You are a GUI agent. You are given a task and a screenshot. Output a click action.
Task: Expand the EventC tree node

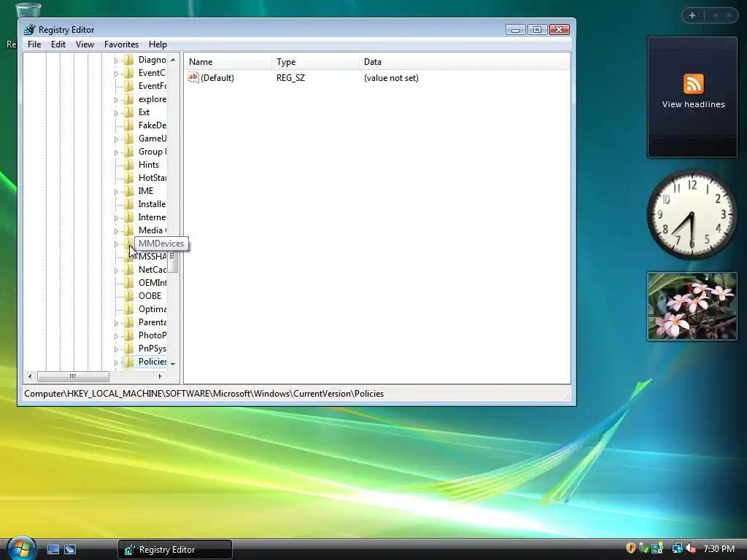coord(116,74)
